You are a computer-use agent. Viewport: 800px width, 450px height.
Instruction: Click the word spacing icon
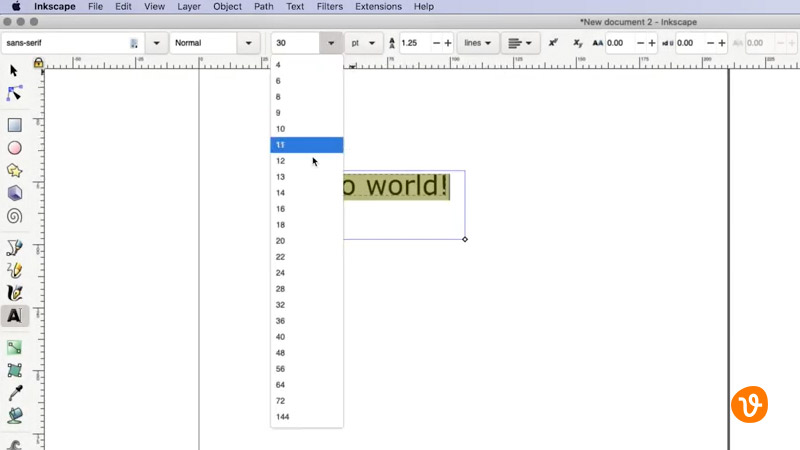[667, 43]
